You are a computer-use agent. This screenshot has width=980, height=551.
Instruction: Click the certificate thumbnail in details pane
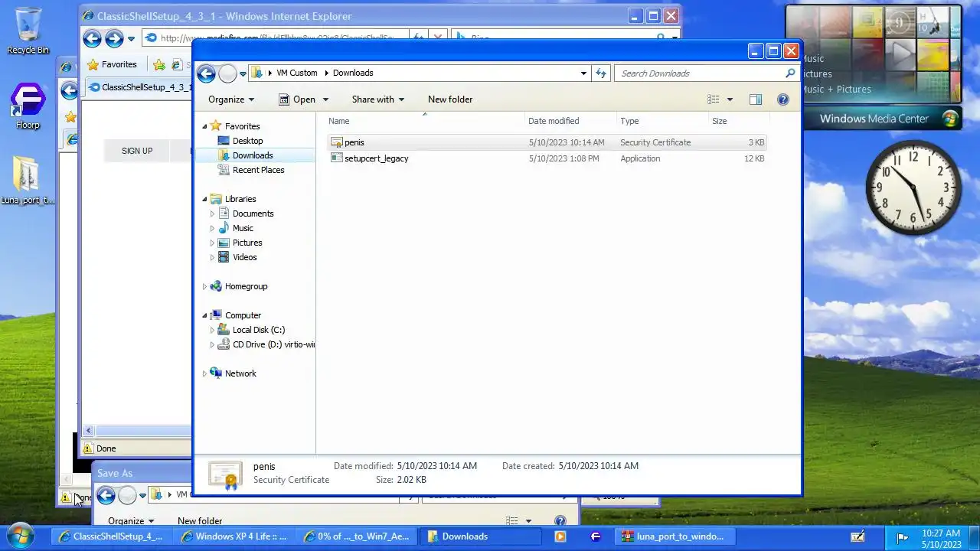(225, 474)
